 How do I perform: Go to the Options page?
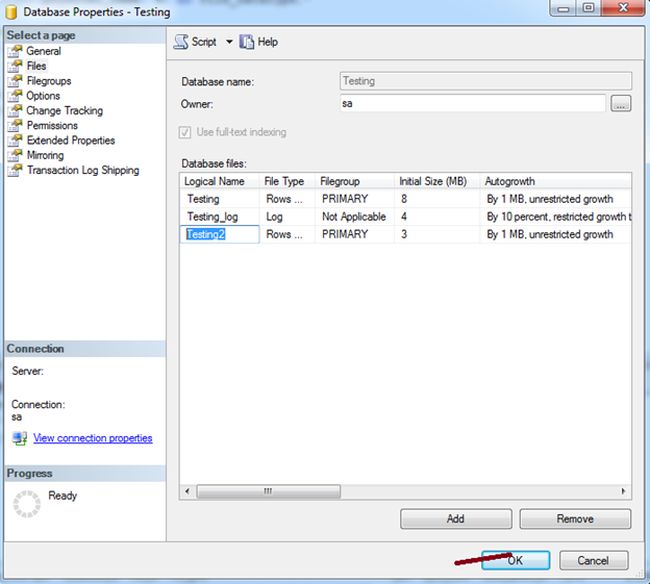click(43, 96)
